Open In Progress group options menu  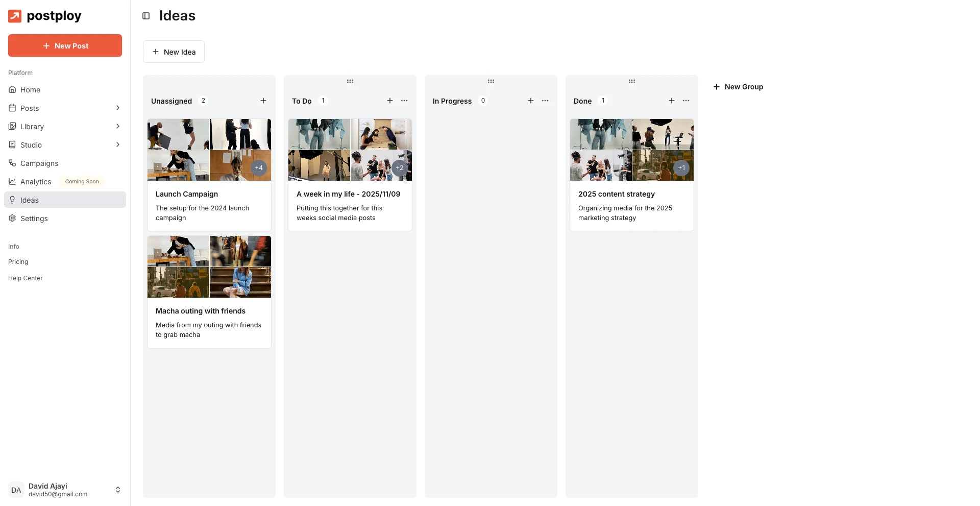pyautogui.click(x=545, y=101)
